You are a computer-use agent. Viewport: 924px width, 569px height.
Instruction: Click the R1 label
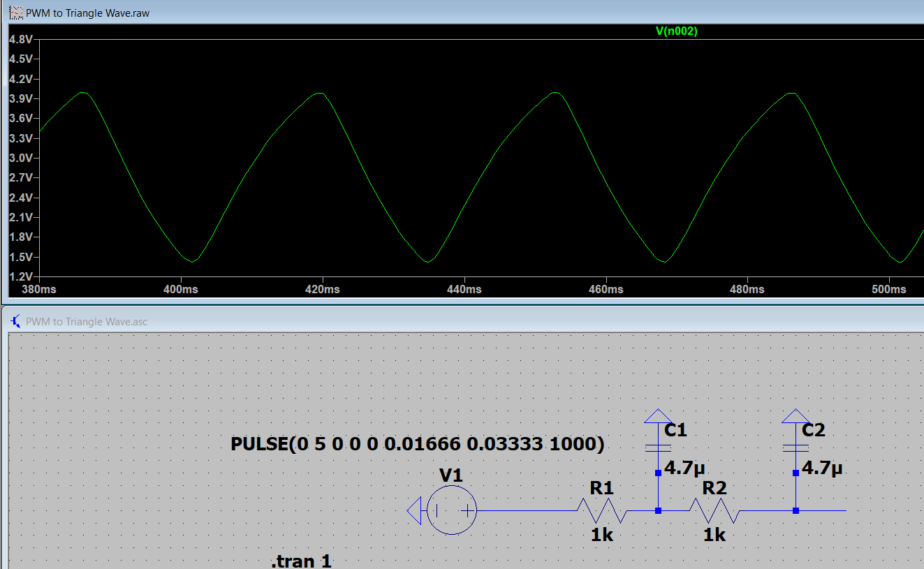[x=601, y=488]
